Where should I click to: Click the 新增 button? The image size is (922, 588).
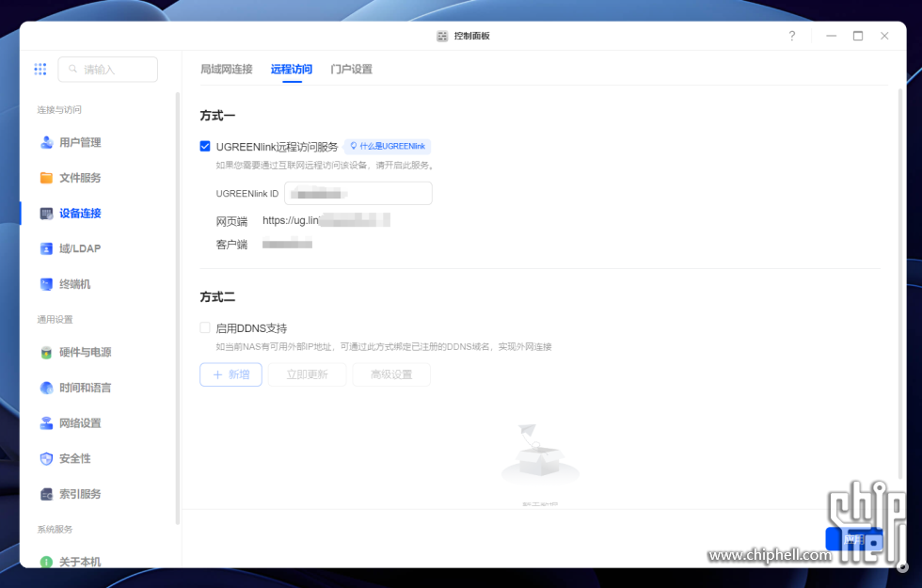[230, 374]
